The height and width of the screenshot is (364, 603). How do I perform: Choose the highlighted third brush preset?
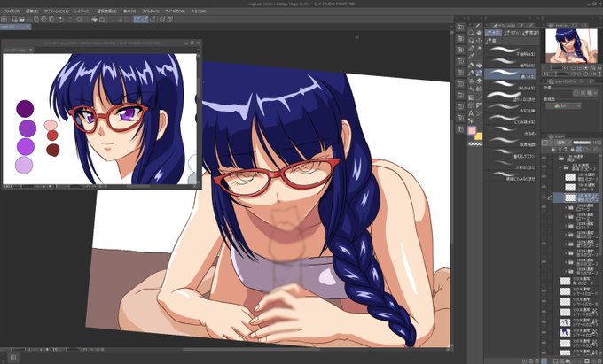[x=510, y=74]
